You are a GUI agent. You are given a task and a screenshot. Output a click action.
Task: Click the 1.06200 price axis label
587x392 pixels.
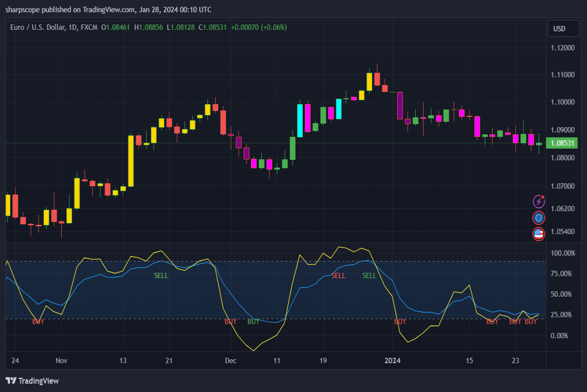563,208
